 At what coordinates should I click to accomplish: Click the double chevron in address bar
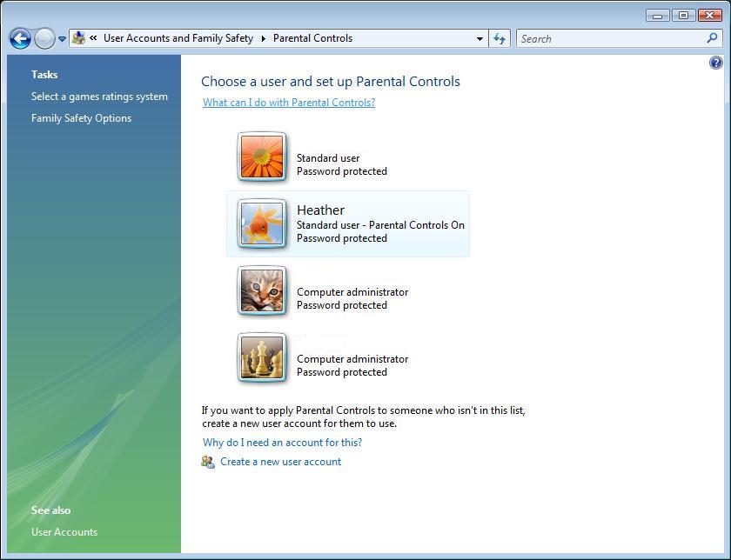click(93, 38)
